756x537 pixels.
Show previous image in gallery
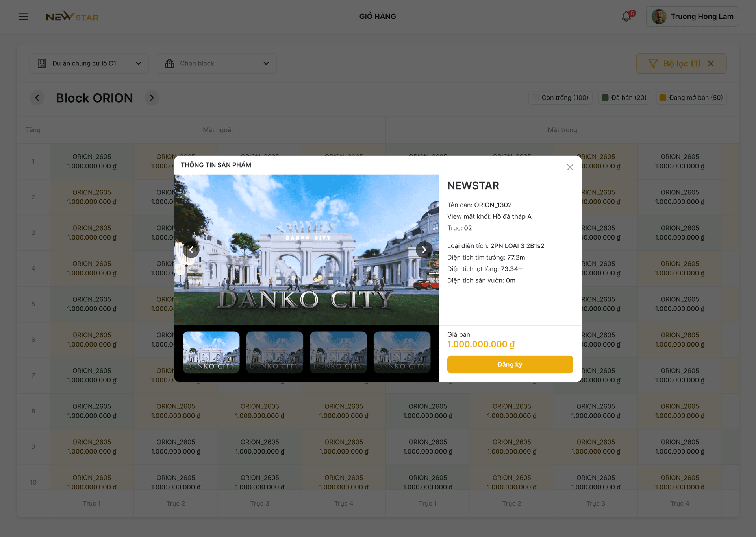pos(191,249)
